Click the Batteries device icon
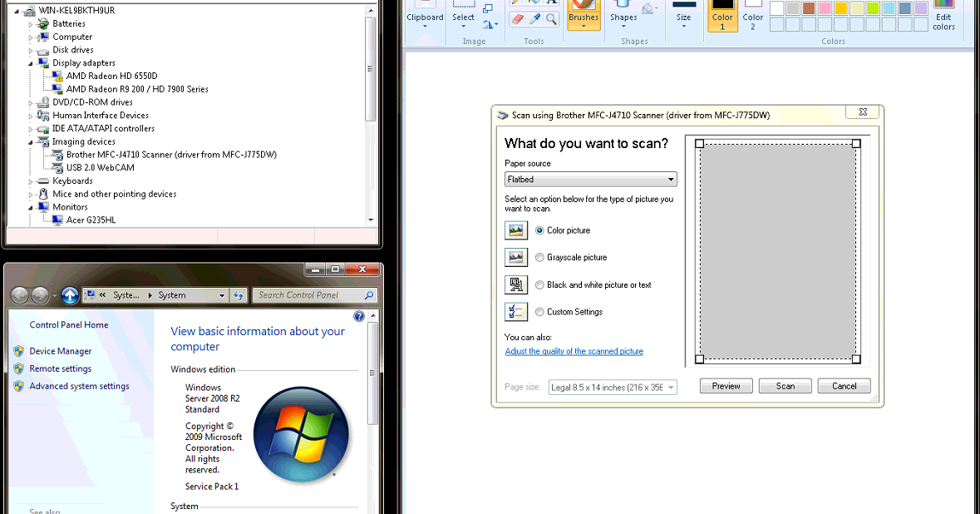 tap(43, 24)
